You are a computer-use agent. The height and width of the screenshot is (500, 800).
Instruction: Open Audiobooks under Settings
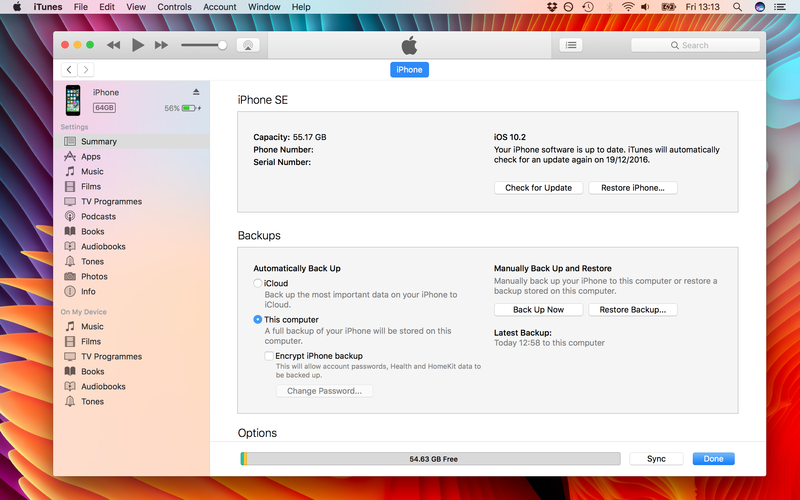(132, 246)
